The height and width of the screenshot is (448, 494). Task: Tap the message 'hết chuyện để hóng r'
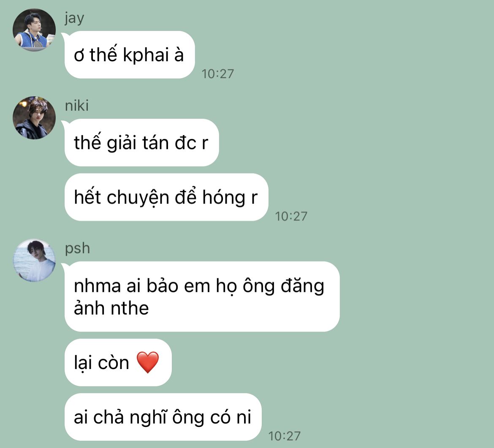(x=166, y=197)
